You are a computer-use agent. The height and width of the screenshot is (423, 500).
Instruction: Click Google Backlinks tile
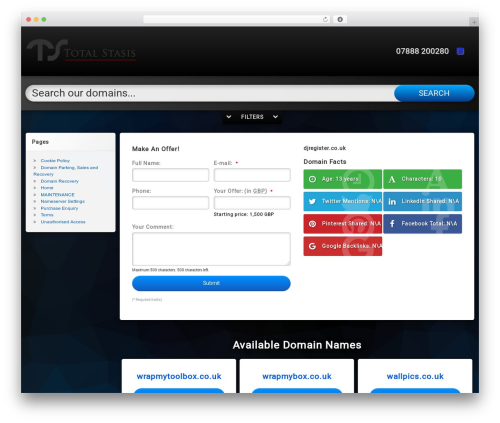[343, 246]
